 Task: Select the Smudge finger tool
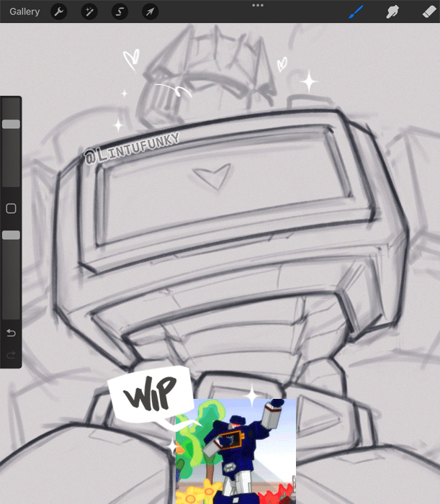point(393,12)
